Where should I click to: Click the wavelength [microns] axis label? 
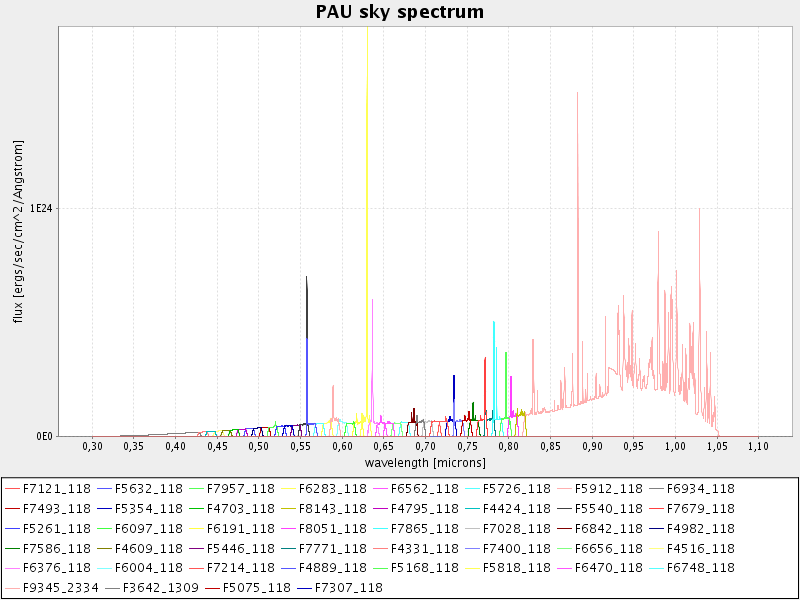[425, 463]
